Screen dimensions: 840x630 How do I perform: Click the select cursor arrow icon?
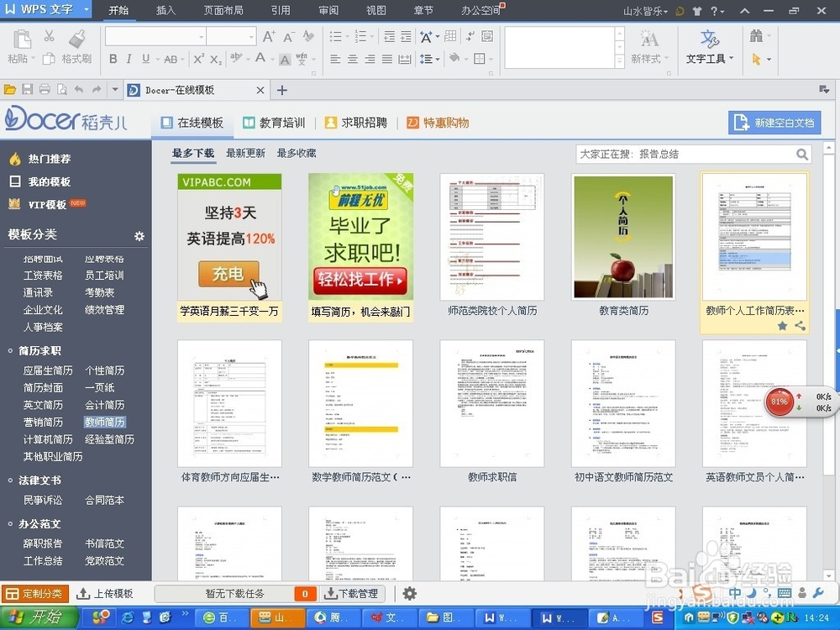(x=757, y=59)
